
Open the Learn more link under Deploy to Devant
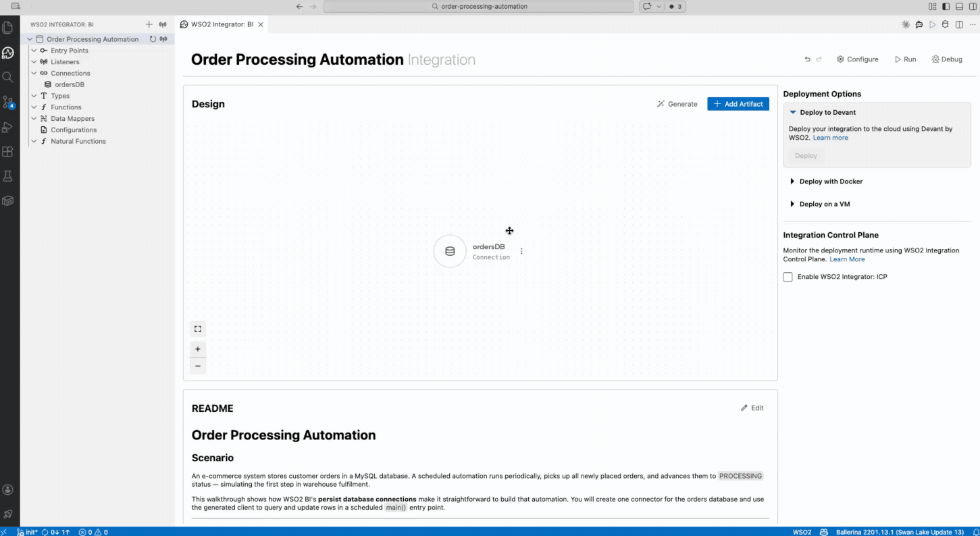coord(830,138)
